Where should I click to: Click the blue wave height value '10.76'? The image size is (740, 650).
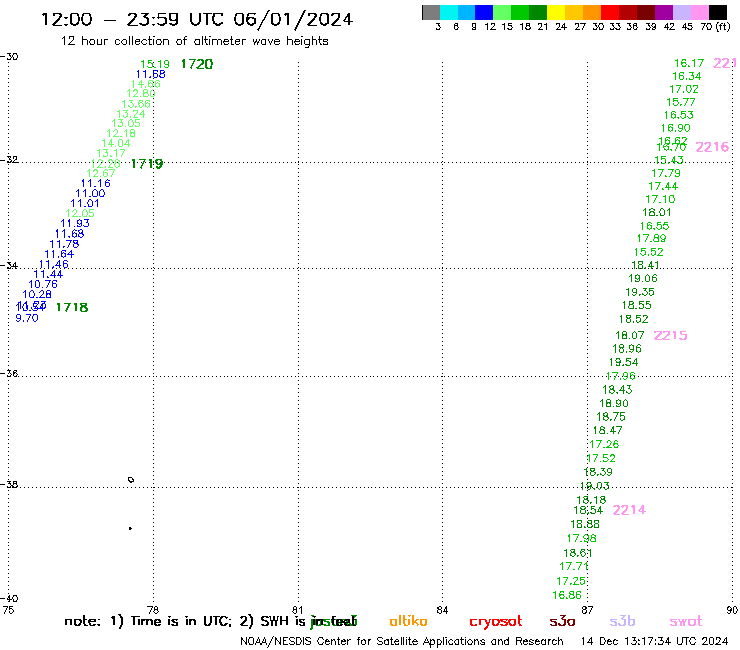[x=43, y=284]
